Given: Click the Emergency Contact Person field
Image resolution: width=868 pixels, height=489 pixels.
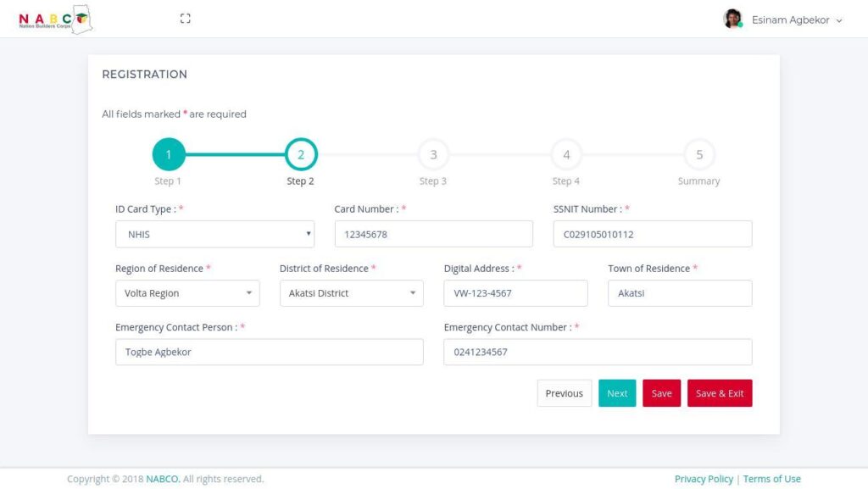Looking at the screenshot, I should pyautogui.click(x=269, y=352).
